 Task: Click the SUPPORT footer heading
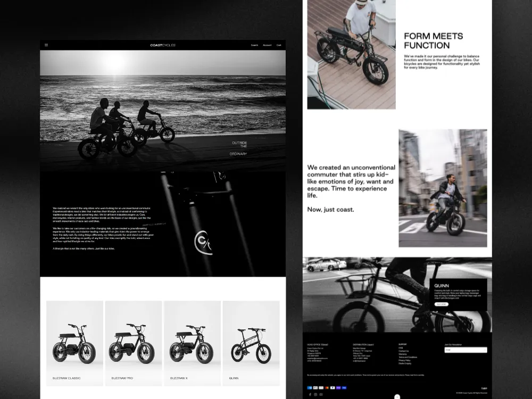click(403, 344)
